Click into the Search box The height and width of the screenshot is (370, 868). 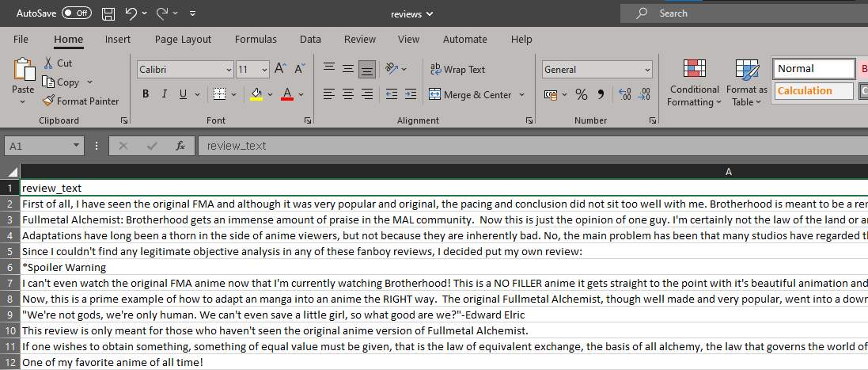coord(744,13)
